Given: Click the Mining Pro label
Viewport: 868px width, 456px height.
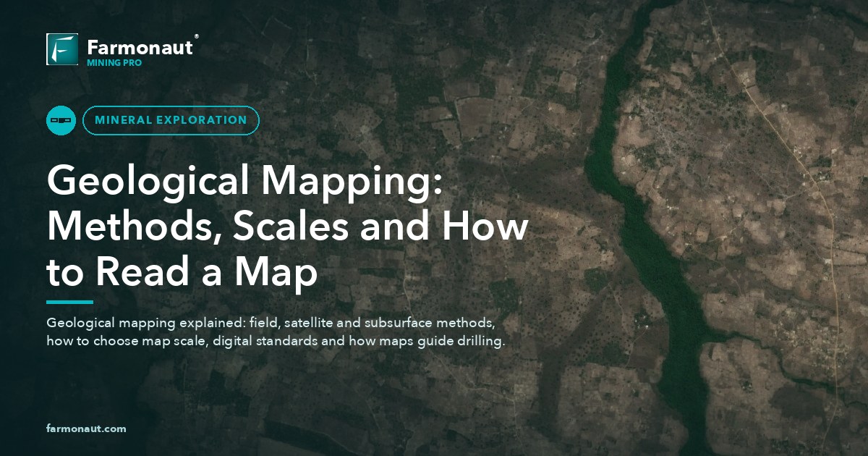Looking at the screenshot, I should (x=114, y=63).
